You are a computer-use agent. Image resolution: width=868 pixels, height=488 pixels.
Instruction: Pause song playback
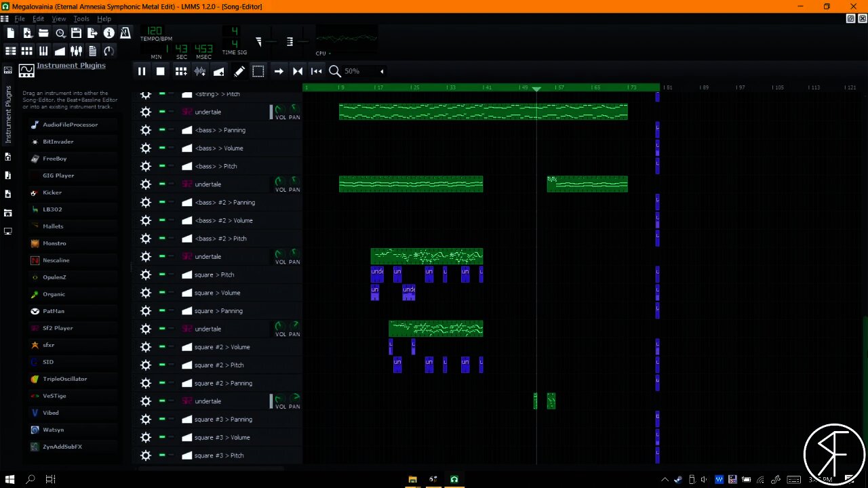tap(142, 71)
